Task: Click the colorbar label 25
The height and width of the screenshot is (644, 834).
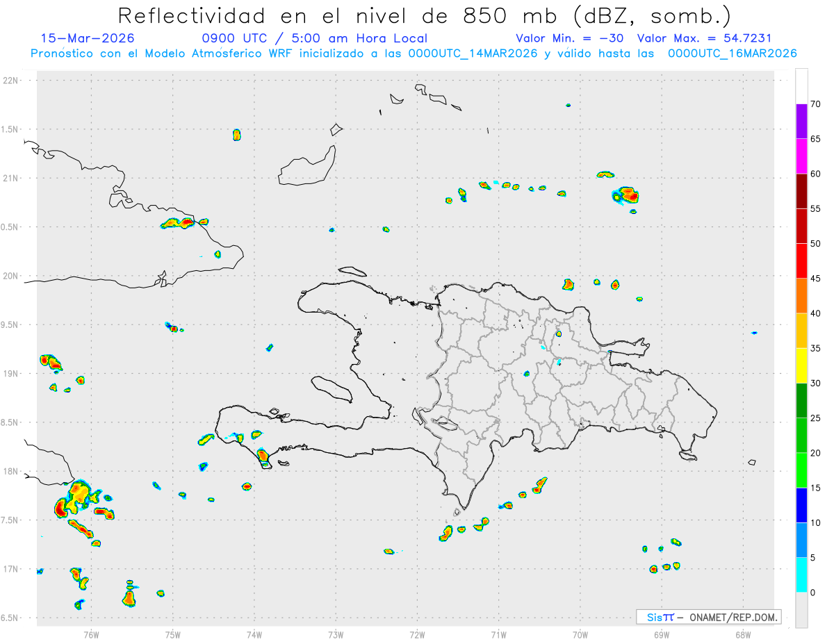Action: tap(816, 418)
